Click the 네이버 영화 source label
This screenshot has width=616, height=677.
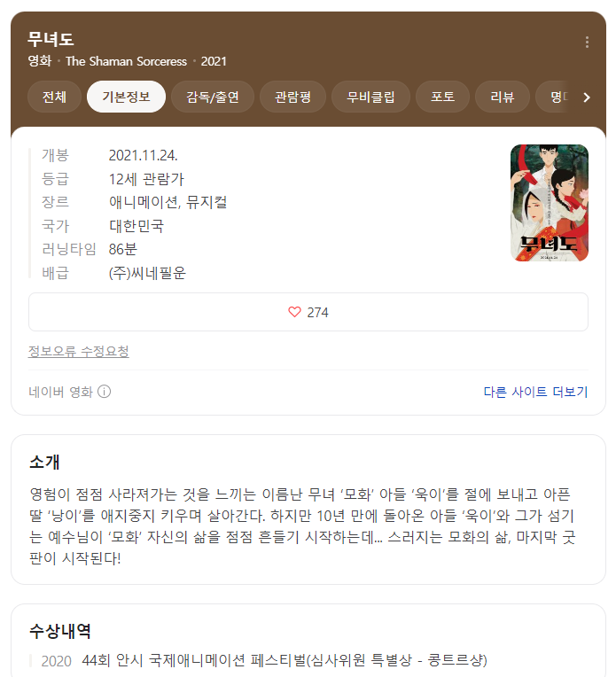pyautogui.click(x=61, y=392)
